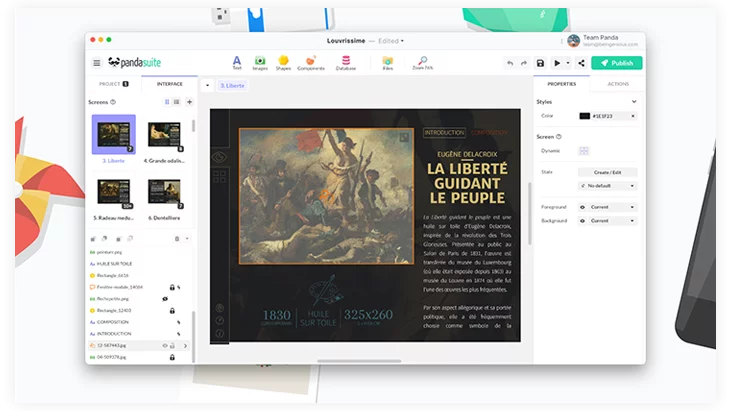Open the dropdown next to the layers trash icon
730x411 pixels.
(x=187, y=239)
